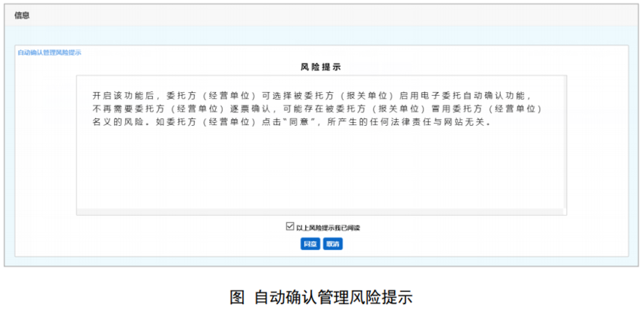Screen dimensions: 644x313
Task: Click the 自动确认管理风险提示 section label
Action: 49,52
